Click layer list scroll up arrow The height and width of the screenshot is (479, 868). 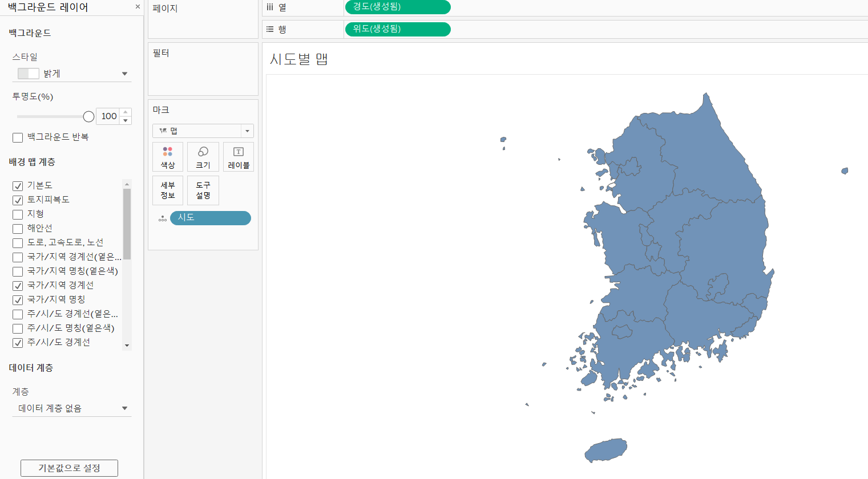(x=127, y=184)
